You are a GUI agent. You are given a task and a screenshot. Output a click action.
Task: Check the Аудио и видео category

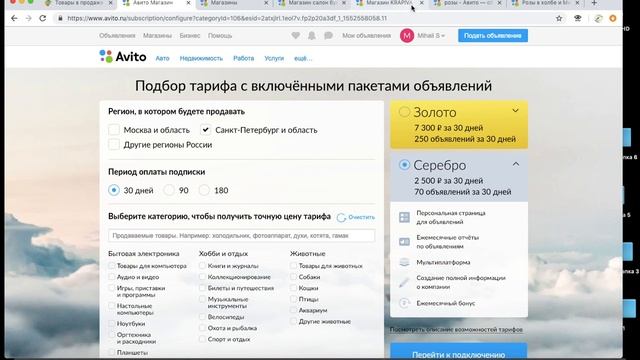point(111,277)
